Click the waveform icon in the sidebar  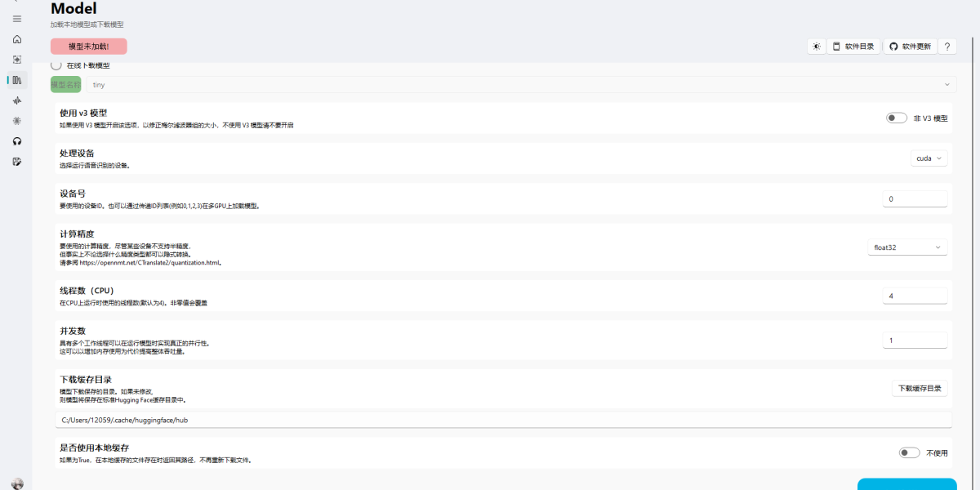[17, 100]
